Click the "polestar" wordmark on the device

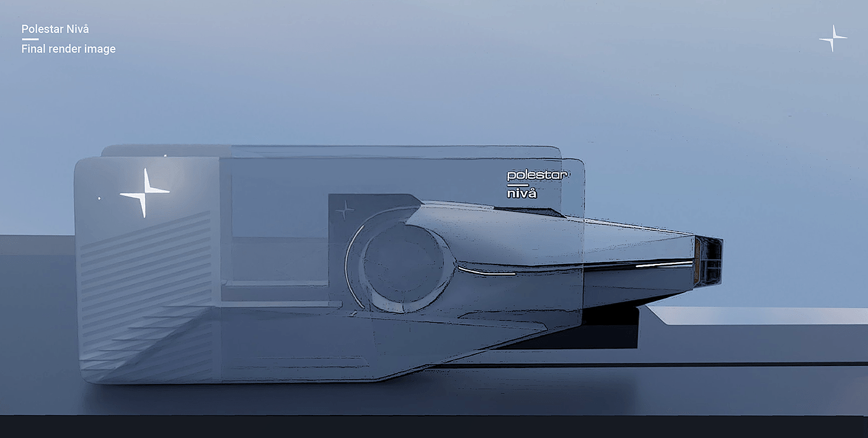pos(538,175)
